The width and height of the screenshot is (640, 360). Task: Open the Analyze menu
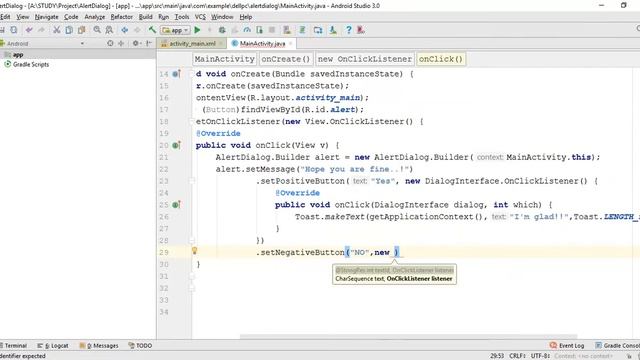click(x=95, y=17)
